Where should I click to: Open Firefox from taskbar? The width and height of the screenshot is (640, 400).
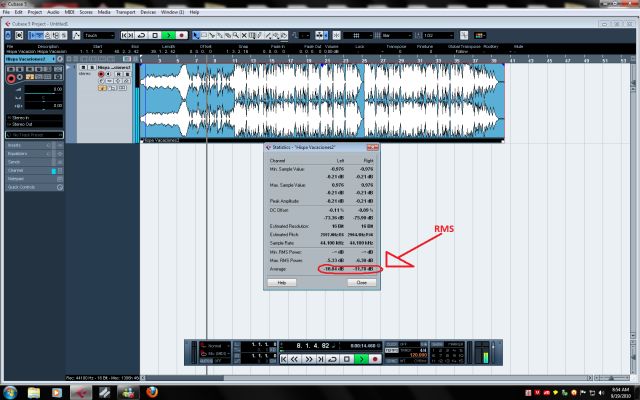[x=152, y=393]
